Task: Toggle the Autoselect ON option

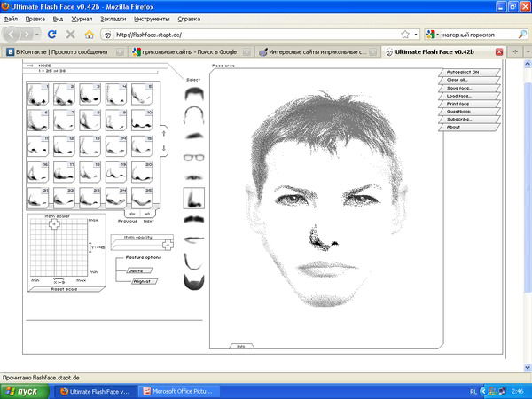Action: [x=465, y=72]
